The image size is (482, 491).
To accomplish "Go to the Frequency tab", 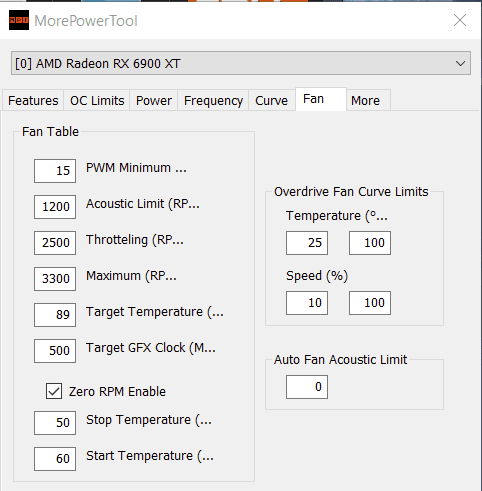I will tap(213, 100).
